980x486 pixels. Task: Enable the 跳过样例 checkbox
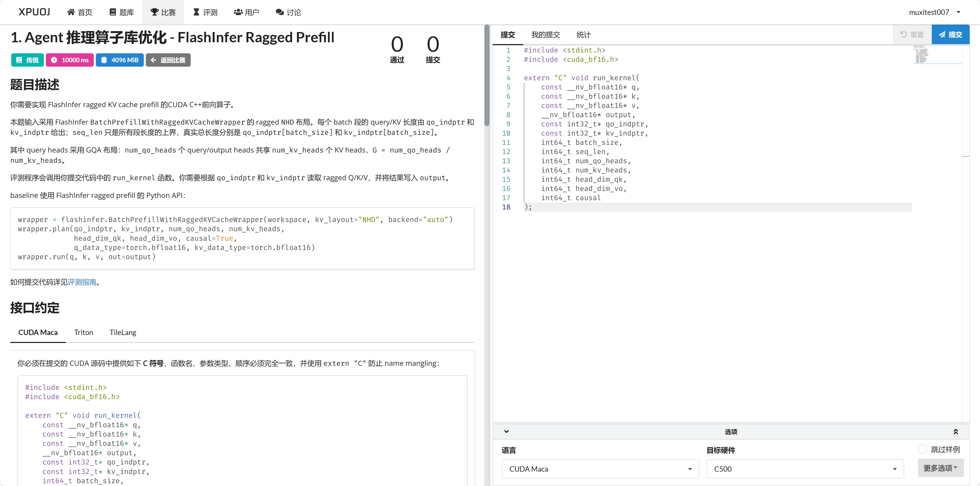pyautogui.click(x=922, y=449)
